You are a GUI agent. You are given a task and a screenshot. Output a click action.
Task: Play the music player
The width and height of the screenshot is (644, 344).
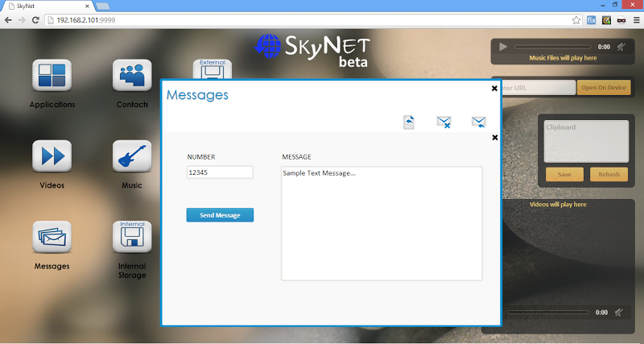tap(503, 47)
